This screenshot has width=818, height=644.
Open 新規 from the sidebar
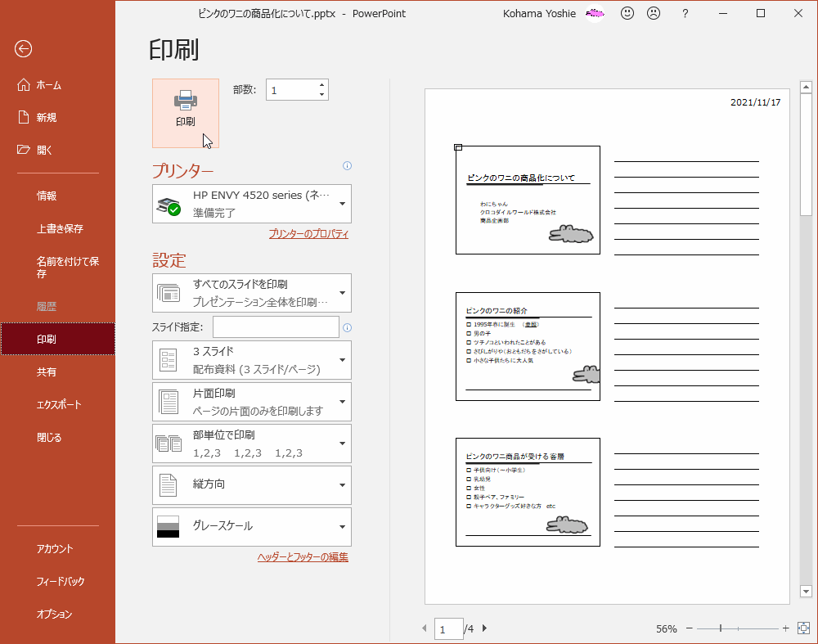[25, 117]
